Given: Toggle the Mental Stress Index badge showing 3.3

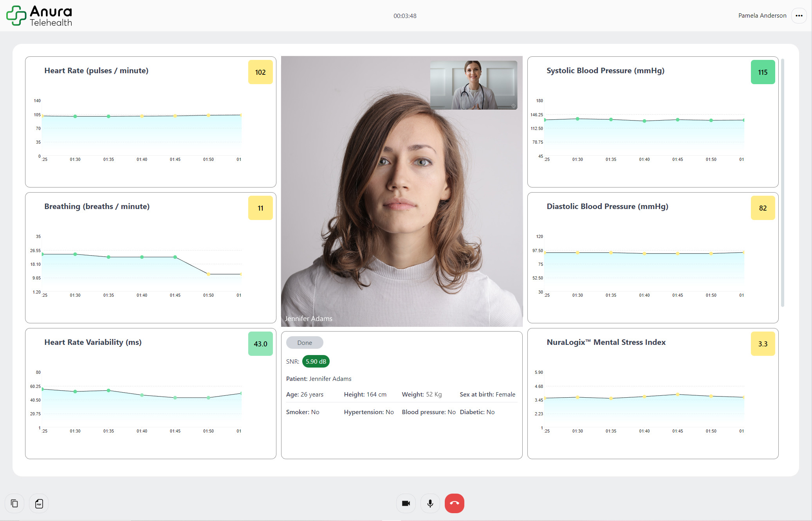Looking at the screenshot, I should [x=763, y=344].
